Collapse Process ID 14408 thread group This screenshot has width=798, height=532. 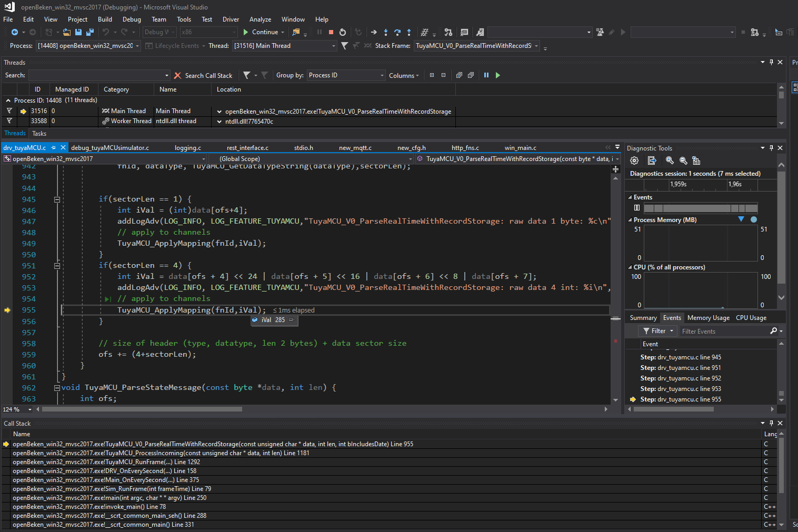8,101
